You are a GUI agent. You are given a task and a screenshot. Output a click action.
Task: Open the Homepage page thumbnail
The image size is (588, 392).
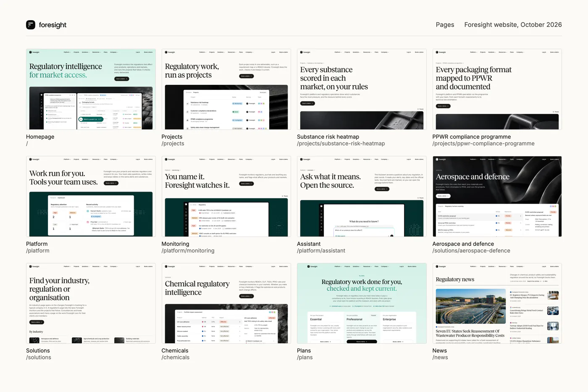[x=91, y=89]
